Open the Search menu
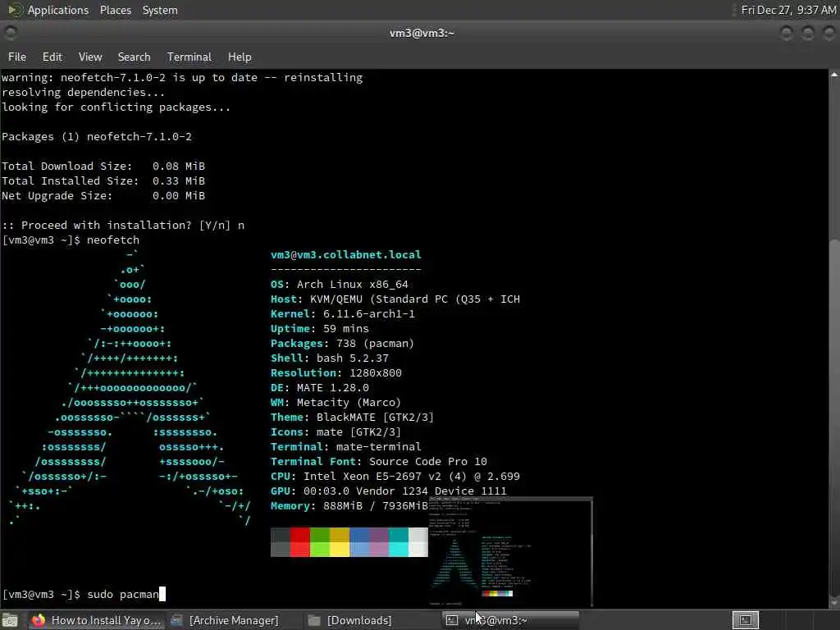This screenshot has height=630, width=840. (x=134, y=57)
